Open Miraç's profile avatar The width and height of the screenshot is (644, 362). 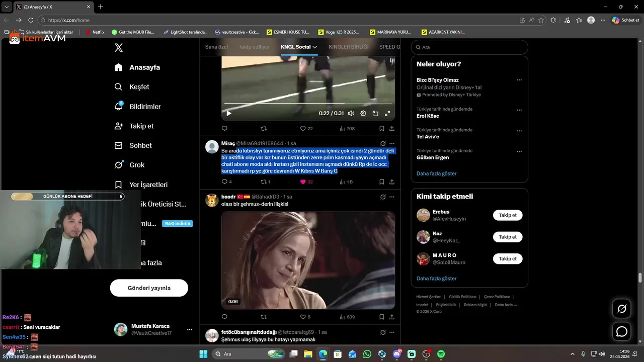[x=212, y=147]
